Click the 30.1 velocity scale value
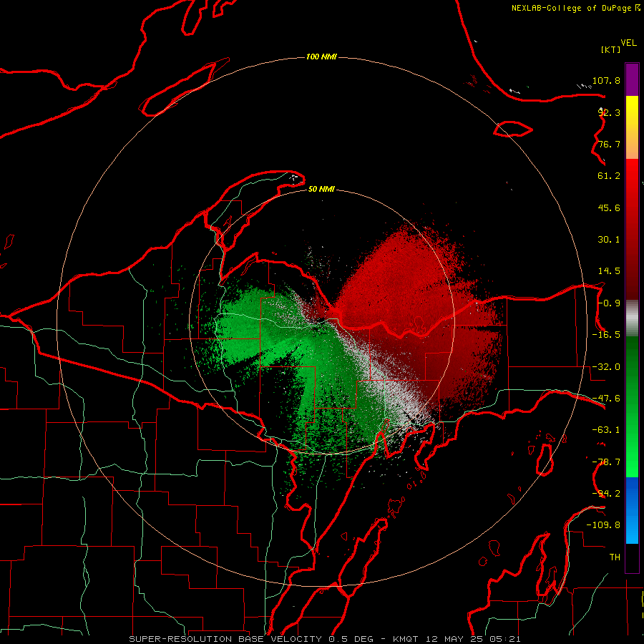 point(609,240)
